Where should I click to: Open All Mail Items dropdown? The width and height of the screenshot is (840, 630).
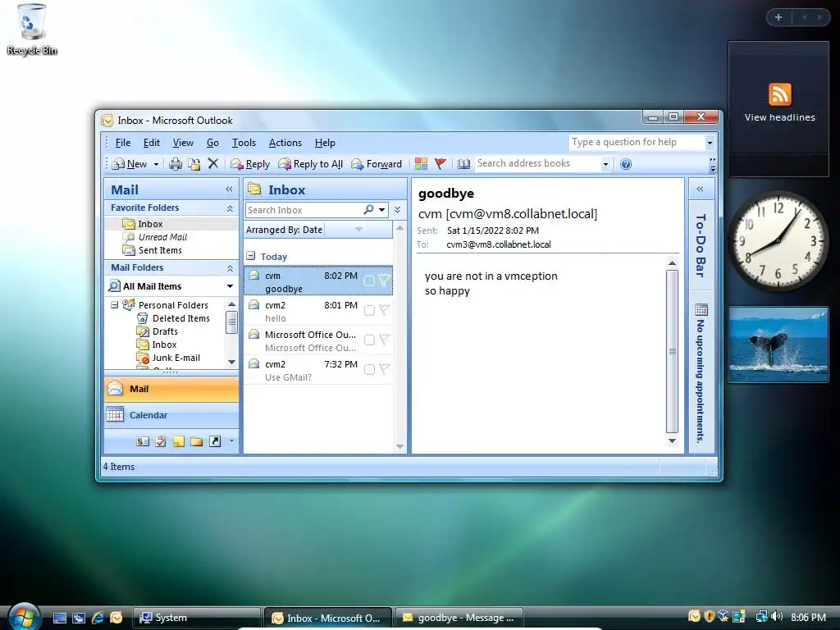[x=230, y=286]
